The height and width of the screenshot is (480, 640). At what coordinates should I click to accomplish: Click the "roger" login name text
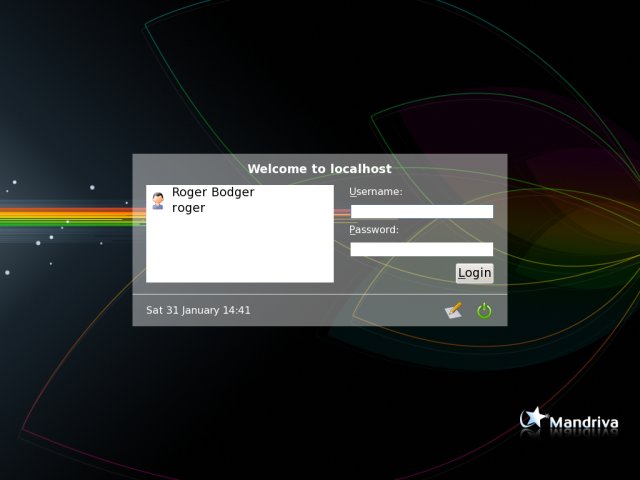[x=188, y=208]
